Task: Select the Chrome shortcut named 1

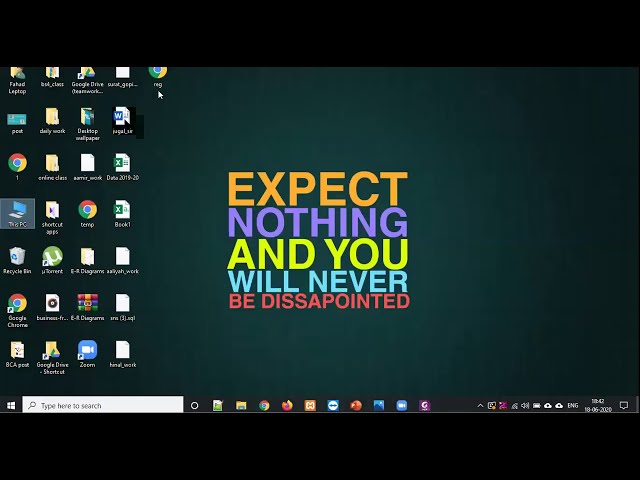Action: tap(17, 167)
